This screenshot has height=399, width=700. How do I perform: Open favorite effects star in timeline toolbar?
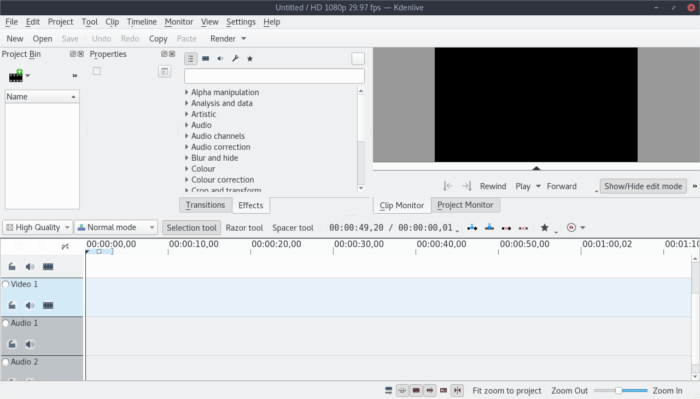coord(544,228)
